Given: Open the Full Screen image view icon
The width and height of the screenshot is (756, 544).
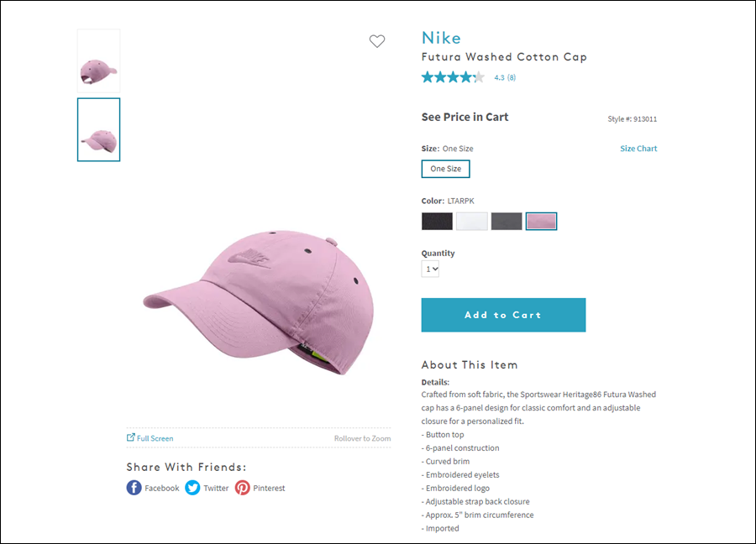Looking at the screenshot, I should 131,437.
